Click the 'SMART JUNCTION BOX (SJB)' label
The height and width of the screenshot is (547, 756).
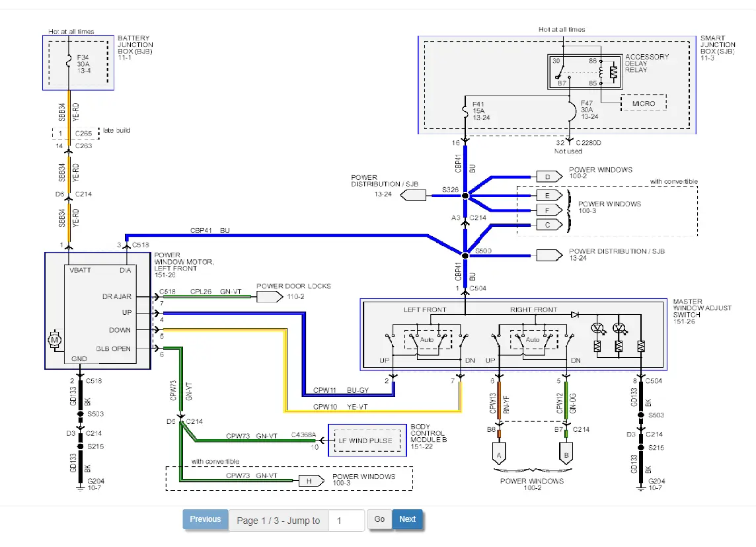[x=718, y=44]
